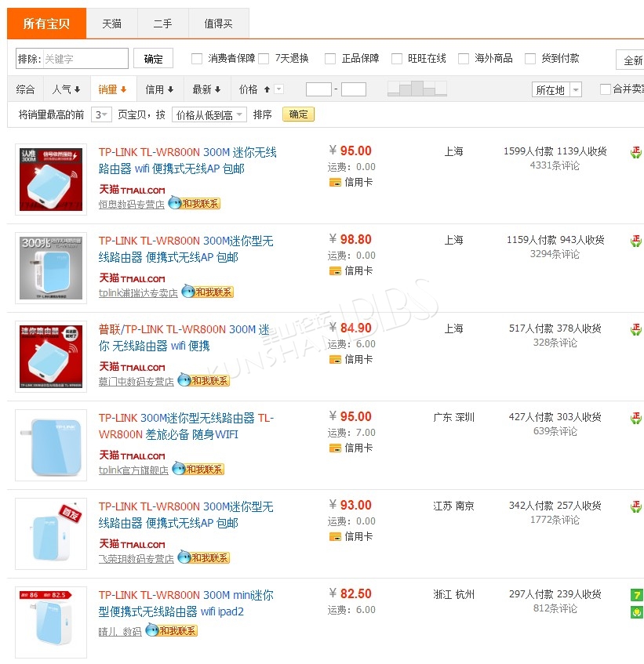Click 和我联系 icon on the ¥93.00 listing
The width and height of the screenshot is (644, 664).
(203, 557)
